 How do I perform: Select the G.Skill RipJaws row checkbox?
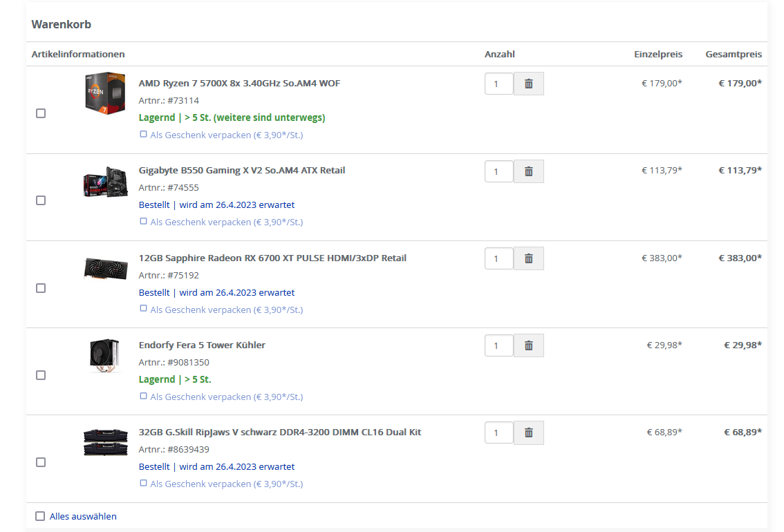pyautogui.click(x=41, y=462)
